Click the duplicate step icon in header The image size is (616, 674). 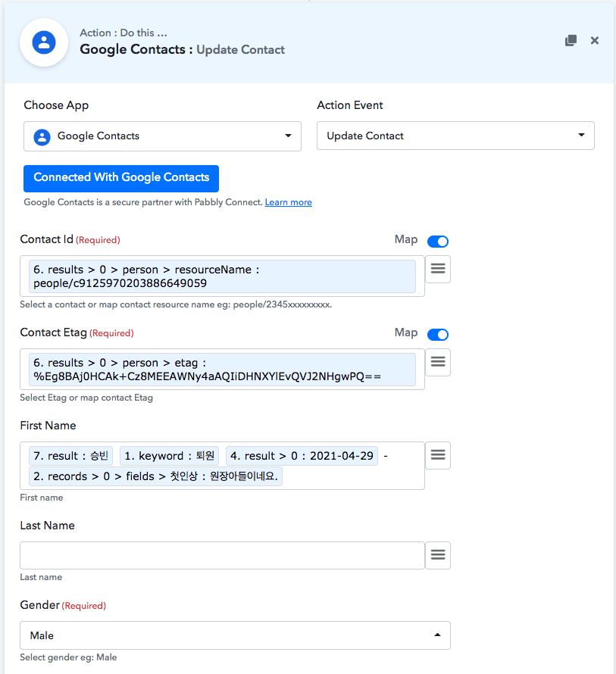571,41
